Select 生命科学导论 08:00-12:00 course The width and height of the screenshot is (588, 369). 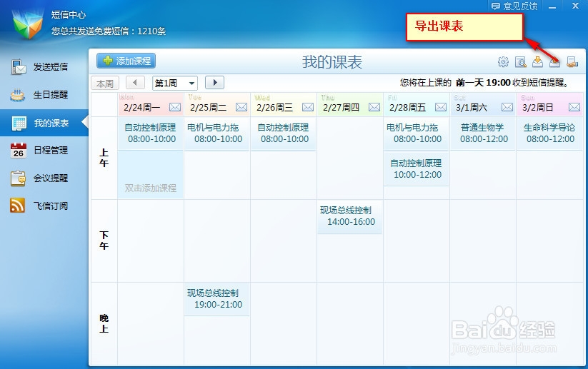coord(549,133)
